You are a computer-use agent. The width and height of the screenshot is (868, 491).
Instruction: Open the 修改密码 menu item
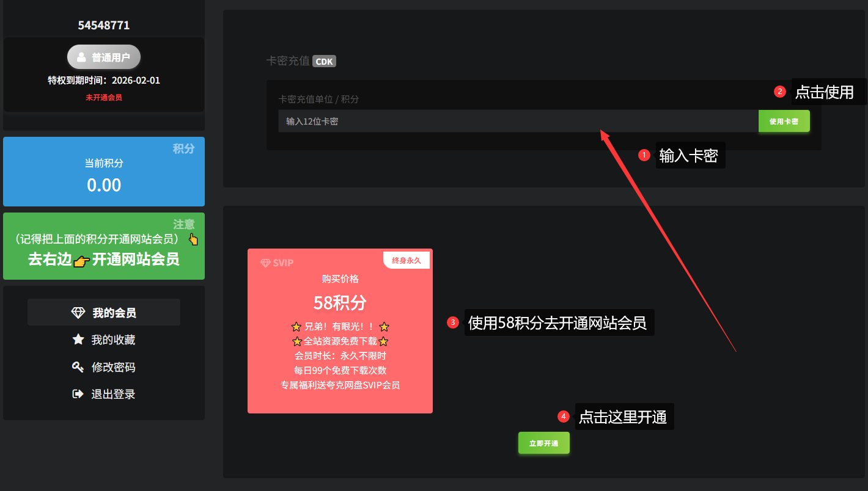pos(104,367)
